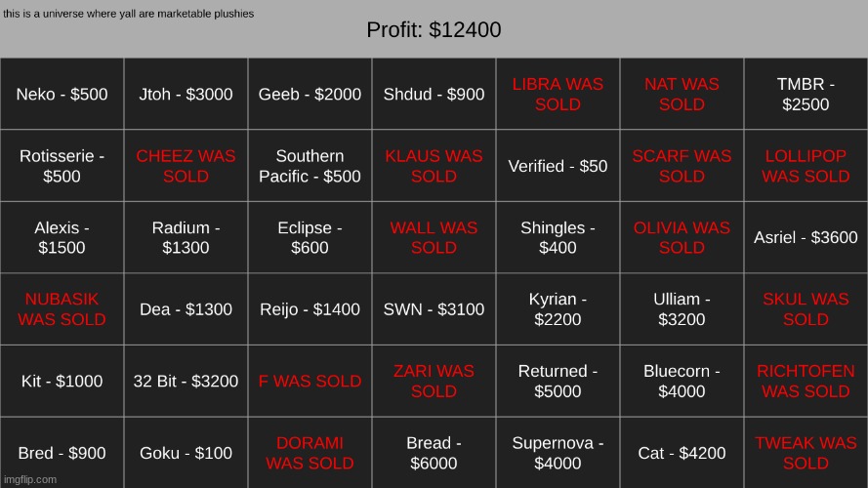The image size is (868, 488).
Task: Select the Southern Pacific - $500 cell
Action: pyautogui.click(x=310, y=166)
